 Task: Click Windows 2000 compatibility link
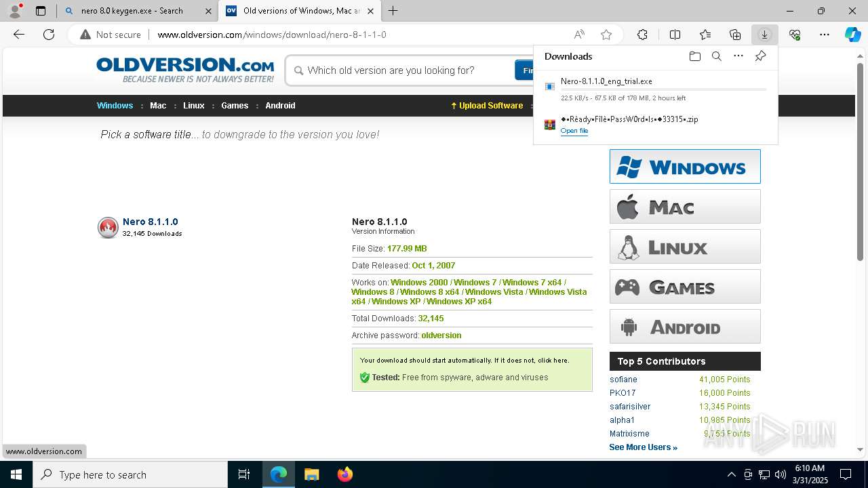pyautogui.click(x=419, y=283)
